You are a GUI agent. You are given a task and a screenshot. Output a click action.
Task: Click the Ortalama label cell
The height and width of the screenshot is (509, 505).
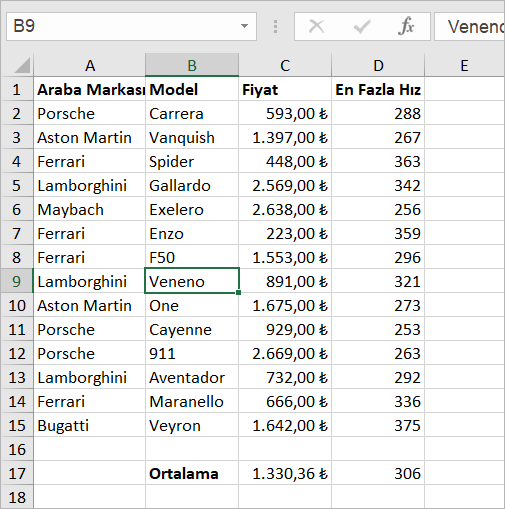coord(192,473)
